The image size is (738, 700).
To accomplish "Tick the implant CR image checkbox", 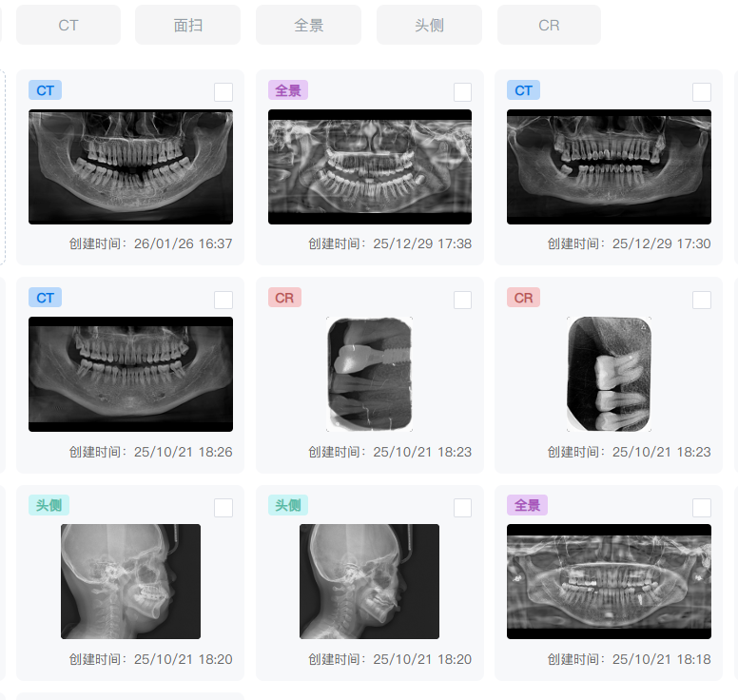I will point(462,300).
